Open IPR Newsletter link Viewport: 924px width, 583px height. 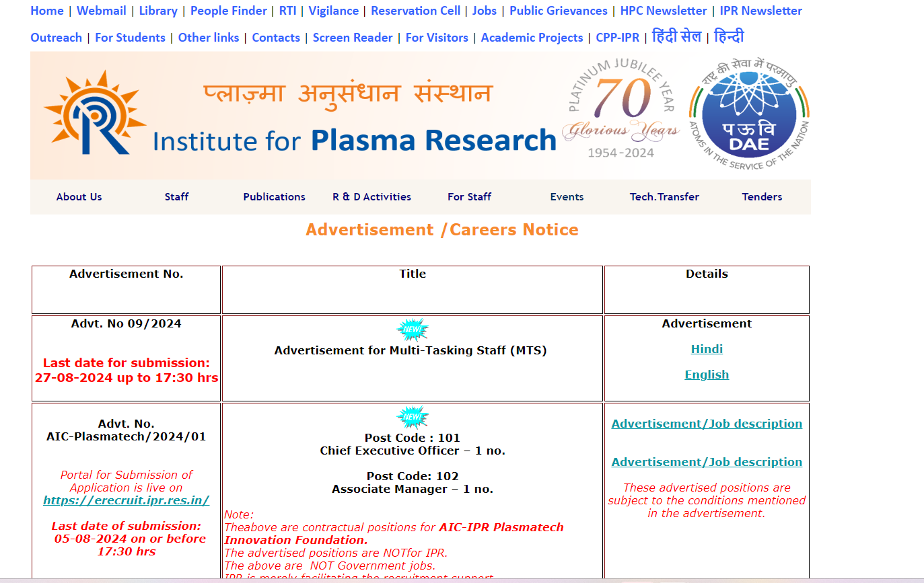pos(761,11)
